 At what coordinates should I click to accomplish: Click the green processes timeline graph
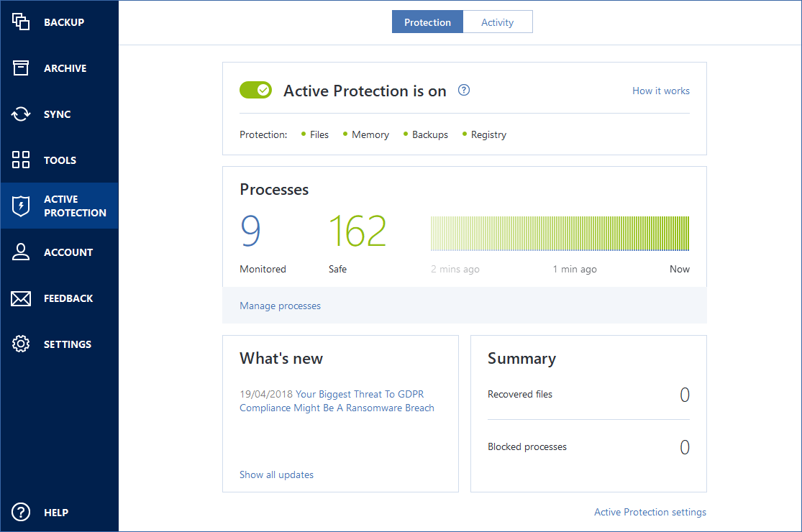click(x=560, y=234)
